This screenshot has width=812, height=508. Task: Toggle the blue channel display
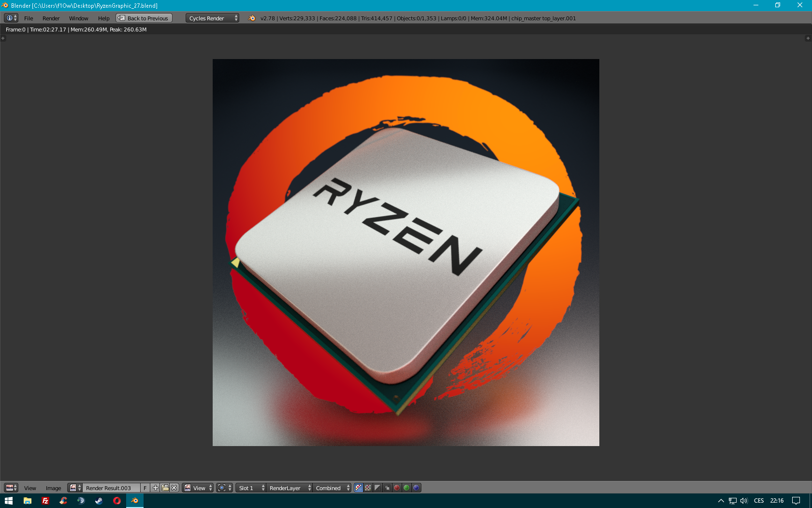(x=416, y=488)
